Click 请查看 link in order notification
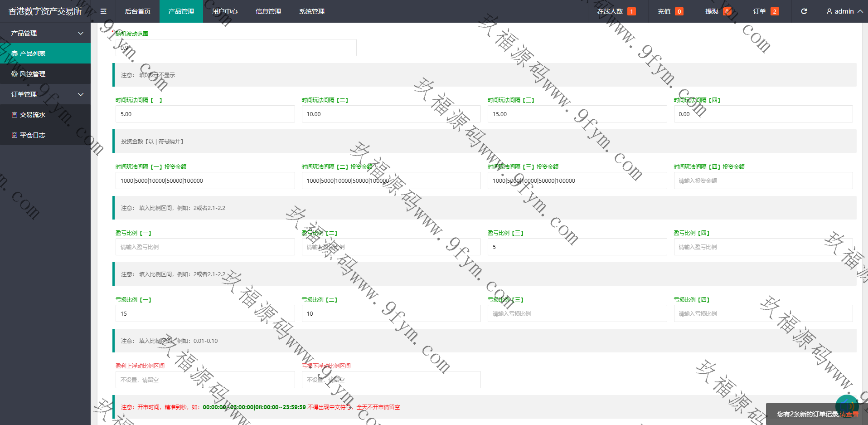The image size is (868, 425). 849,414
